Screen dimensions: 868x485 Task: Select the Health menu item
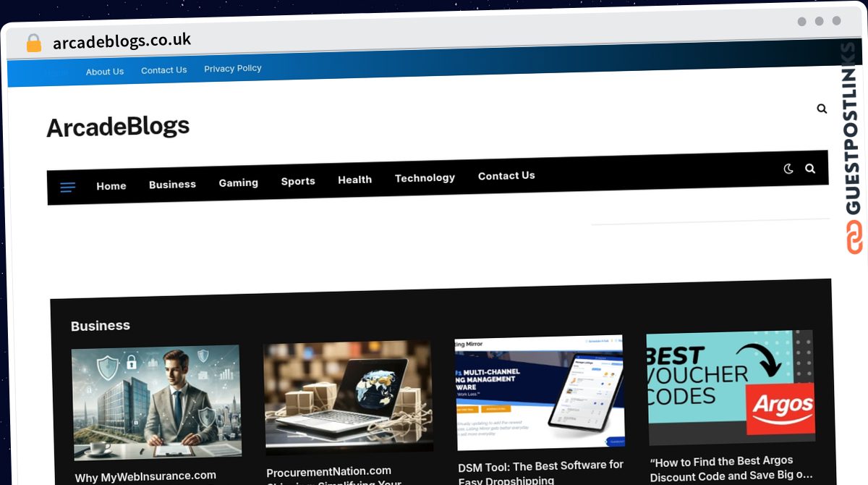(355, 180)
